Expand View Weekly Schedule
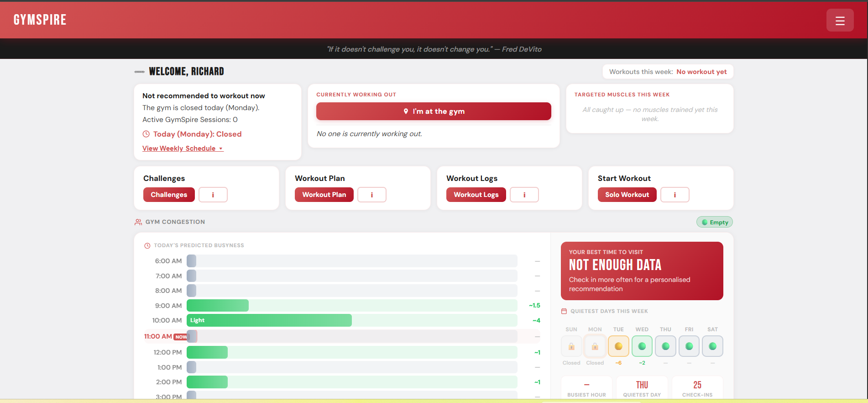The height and width of the screenshot is (403, 868). tap(183, 148)
